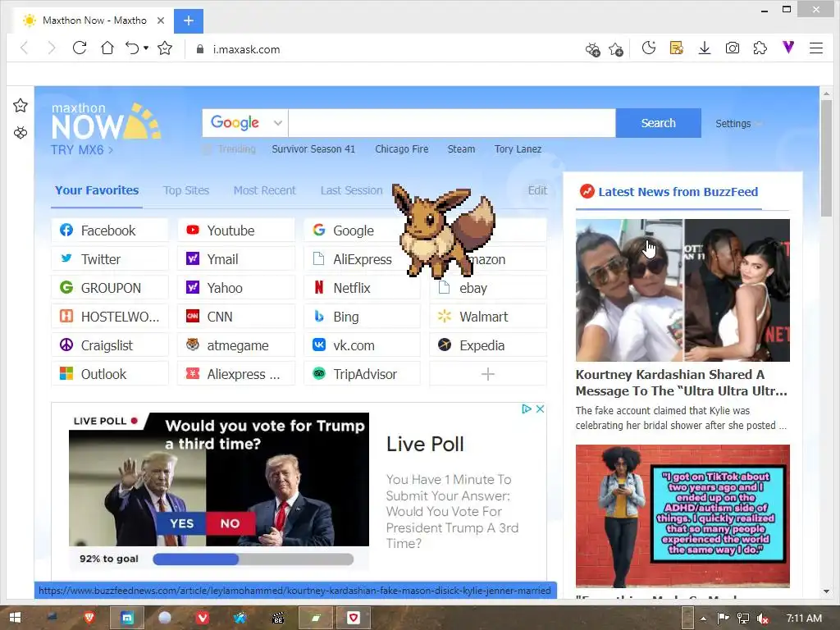This screenshot has width=840, height=630.
Task: Click the add favorite star-plus icon in toolbar
Action: tap(616, 50)
